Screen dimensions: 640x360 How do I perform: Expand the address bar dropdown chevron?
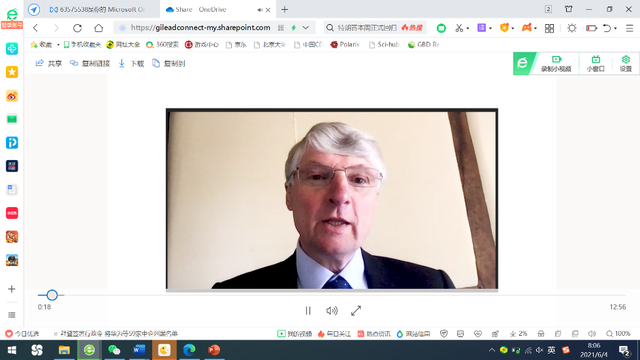point(306,28)
